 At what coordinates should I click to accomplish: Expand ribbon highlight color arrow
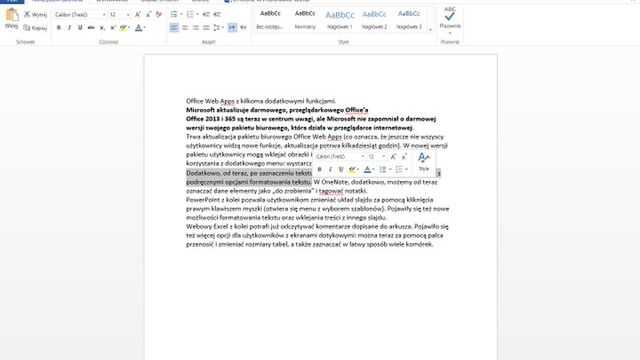coord(129,28)
